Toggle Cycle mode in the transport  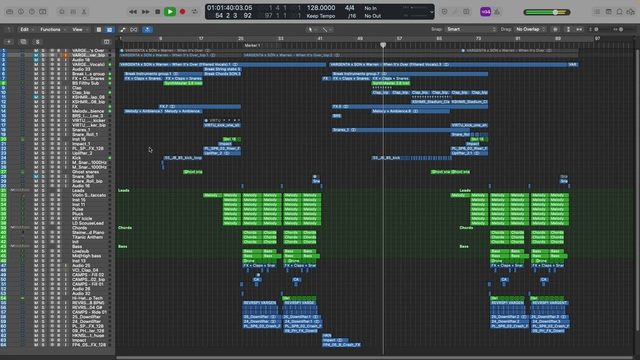click(195, 12)
